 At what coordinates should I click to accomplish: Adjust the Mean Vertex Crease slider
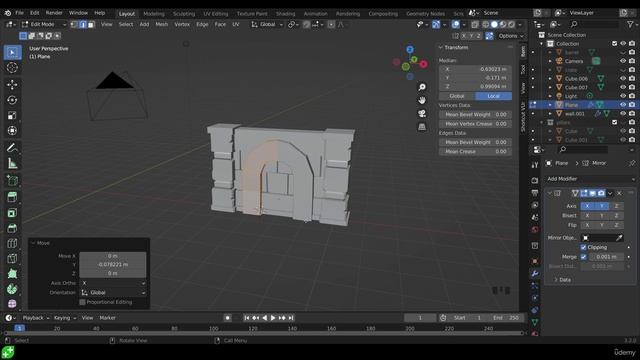tap(476, 124)
